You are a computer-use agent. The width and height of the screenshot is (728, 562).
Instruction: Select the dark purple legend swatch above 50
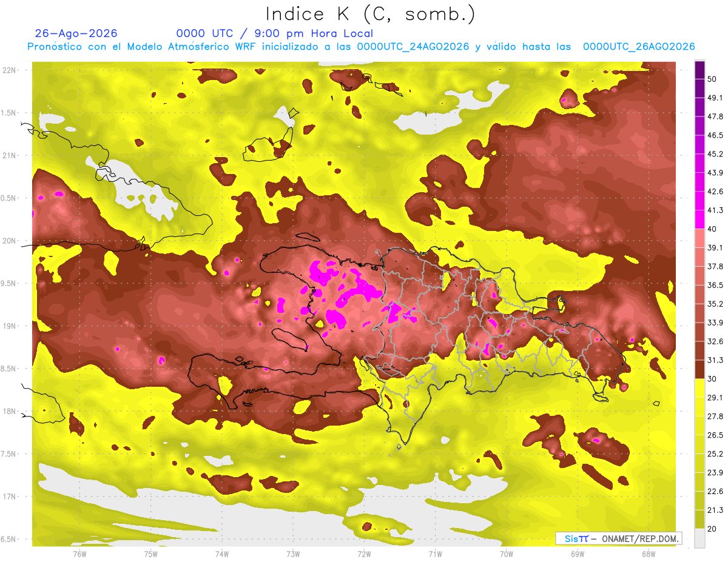699,70
